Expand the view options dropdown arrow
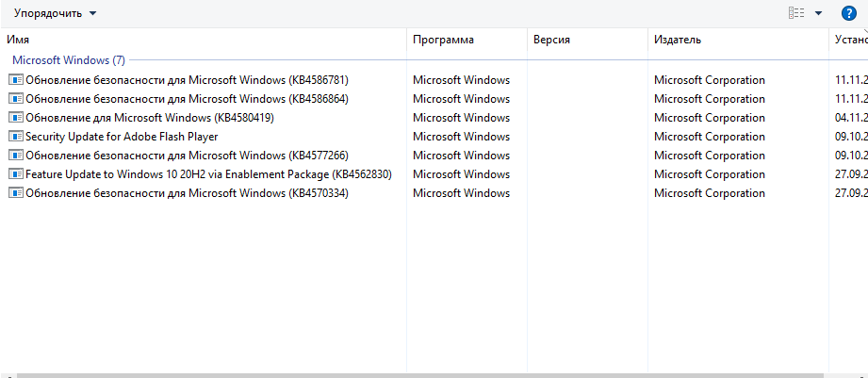This screenshot has width=868, height=378. 818,13
